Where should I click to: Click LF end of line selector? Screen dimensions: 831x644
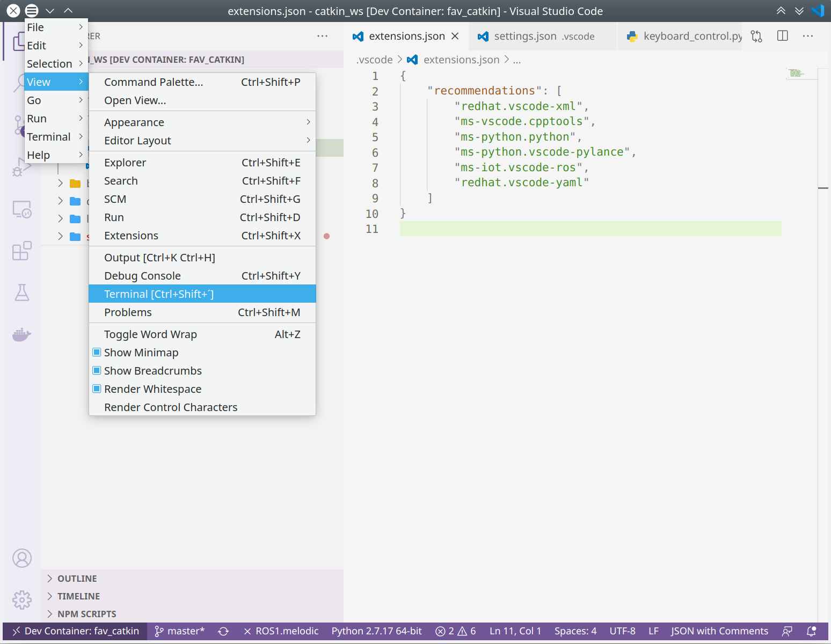tap(653, 631)
